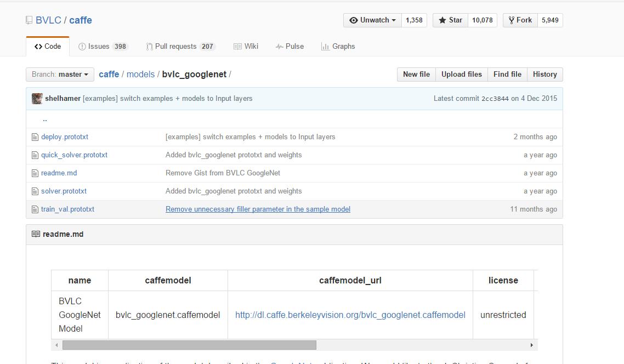Screen dimensions: 624x364
Task: Go to parent directory via '..' link
Action: coord(45,119)
